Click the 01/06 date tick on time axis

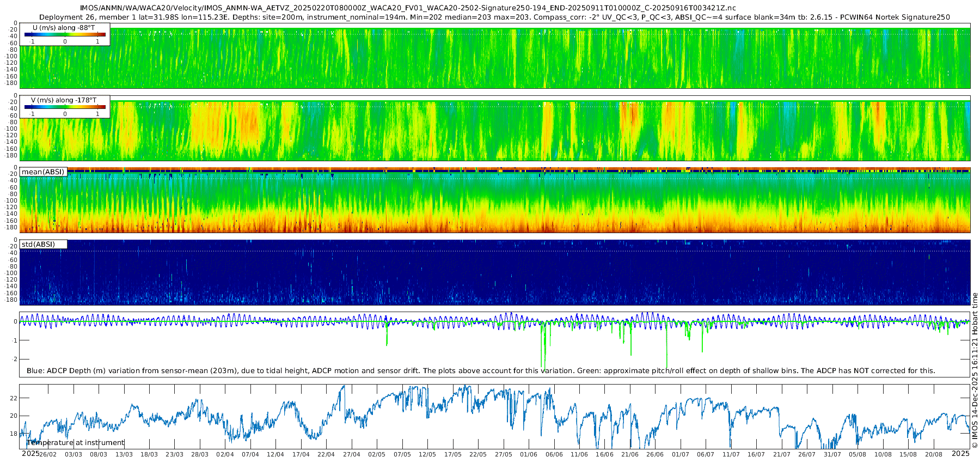529,454
